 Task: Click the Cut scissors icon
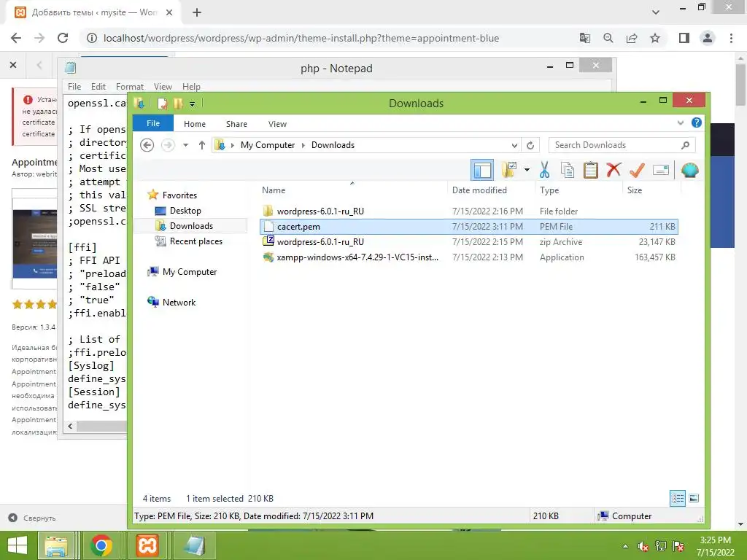544,169
